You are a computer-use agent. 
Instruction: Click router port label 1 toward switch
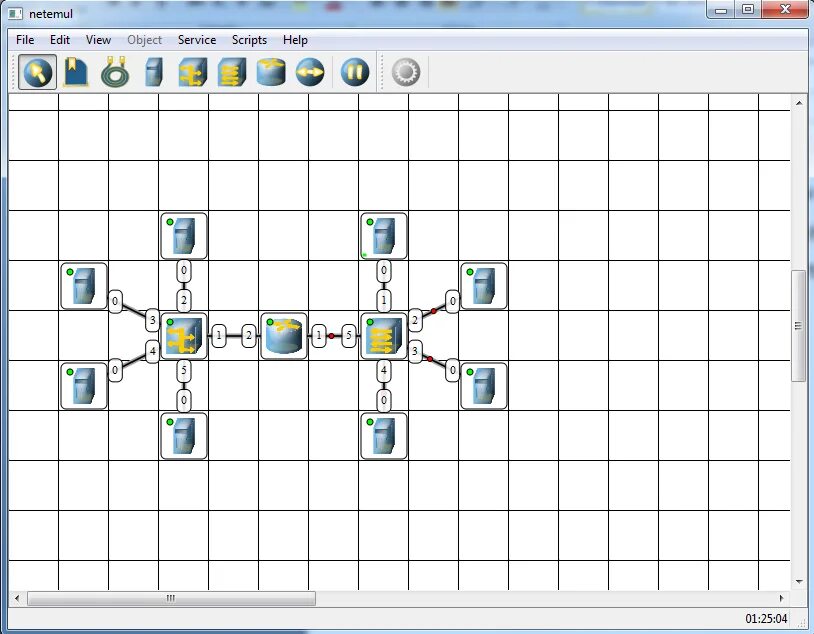(319, 335)
